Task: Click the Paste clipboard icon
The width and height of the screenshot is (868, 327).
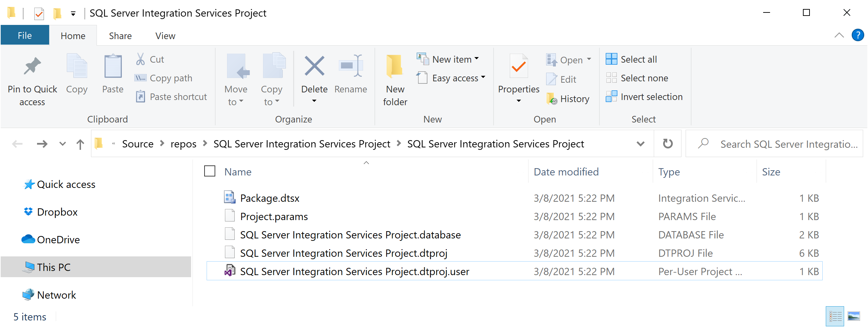Action: [x=113, y=66]
